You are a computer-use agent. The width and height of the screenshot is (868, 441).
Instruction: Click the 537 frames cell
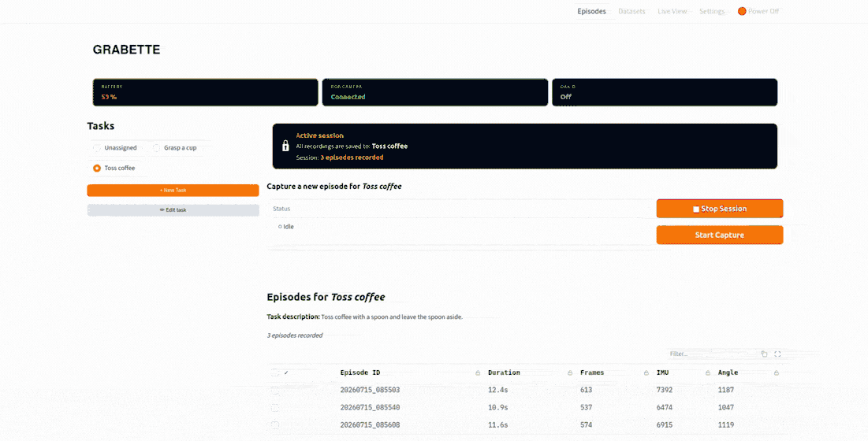click(587, 408)
